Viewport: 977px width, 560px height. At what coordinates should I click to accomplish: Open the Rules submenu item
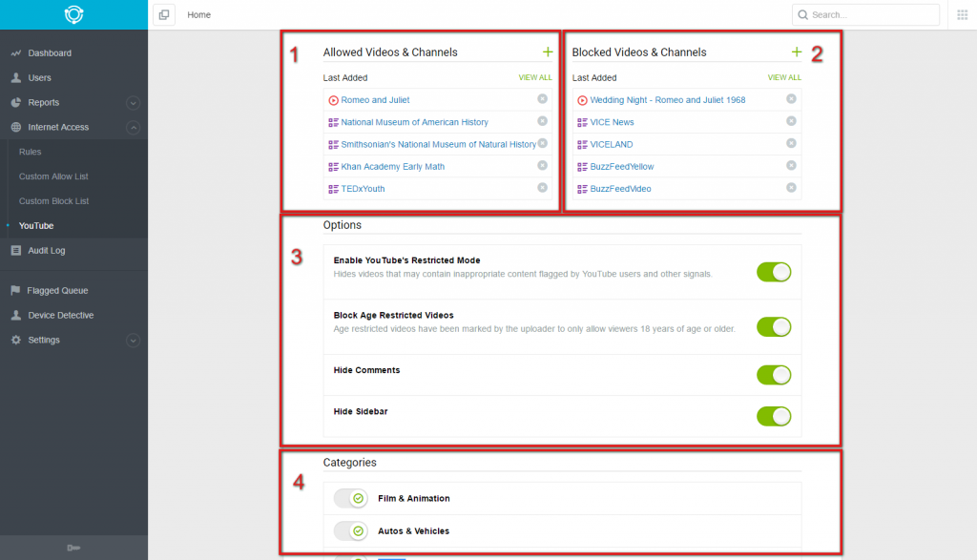[x=30, y=152]
